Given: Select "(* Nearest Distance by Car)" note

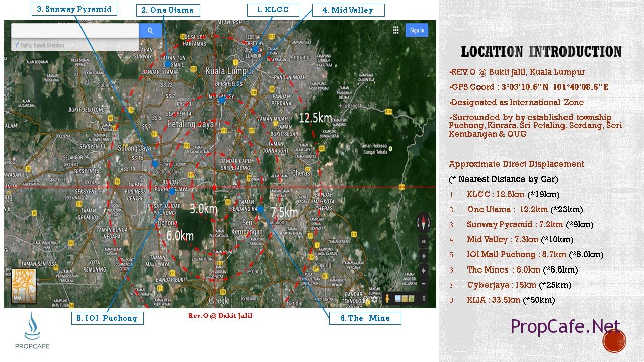Looking at the screenshot, I should tap(504, 179).
